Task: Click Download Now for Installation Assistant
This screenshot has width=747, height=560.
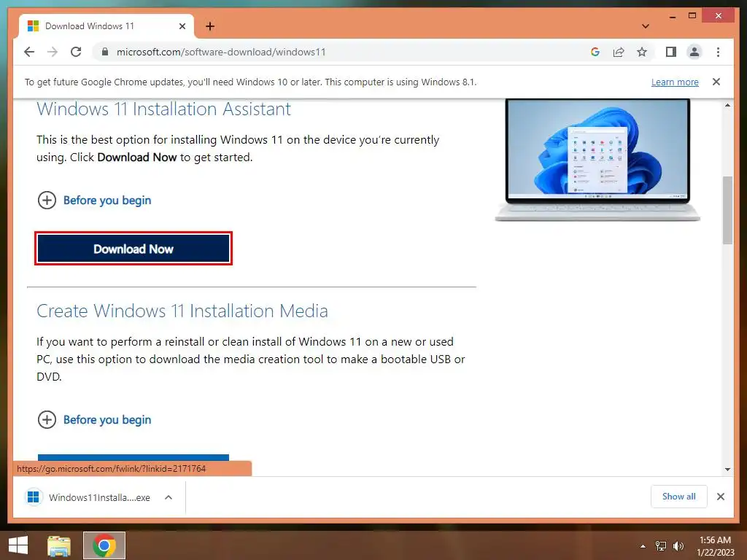Action: (133, 249)
